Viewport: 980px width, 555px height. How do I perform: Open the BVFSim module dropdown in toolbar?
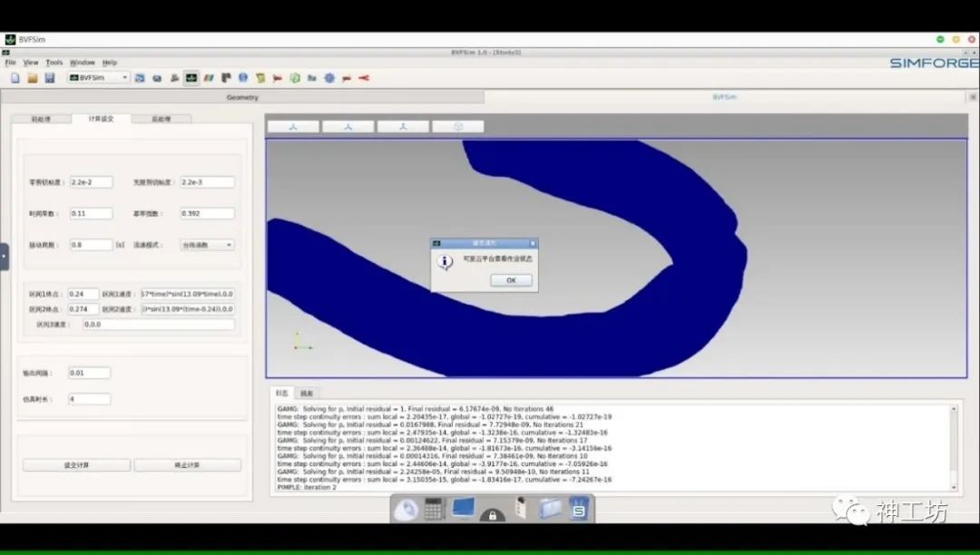pyautogui.click(x=99, y=78)
